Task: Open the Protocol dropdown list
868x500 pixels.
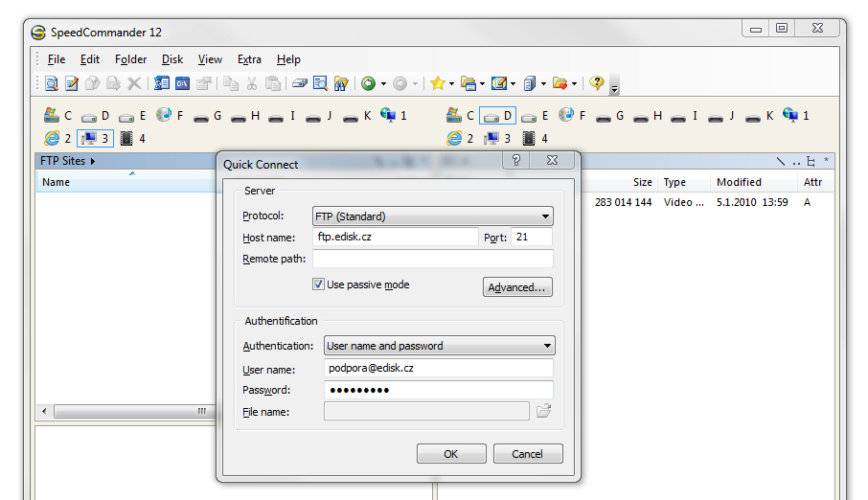Action: pyautogui.click(x=433, y=216)
